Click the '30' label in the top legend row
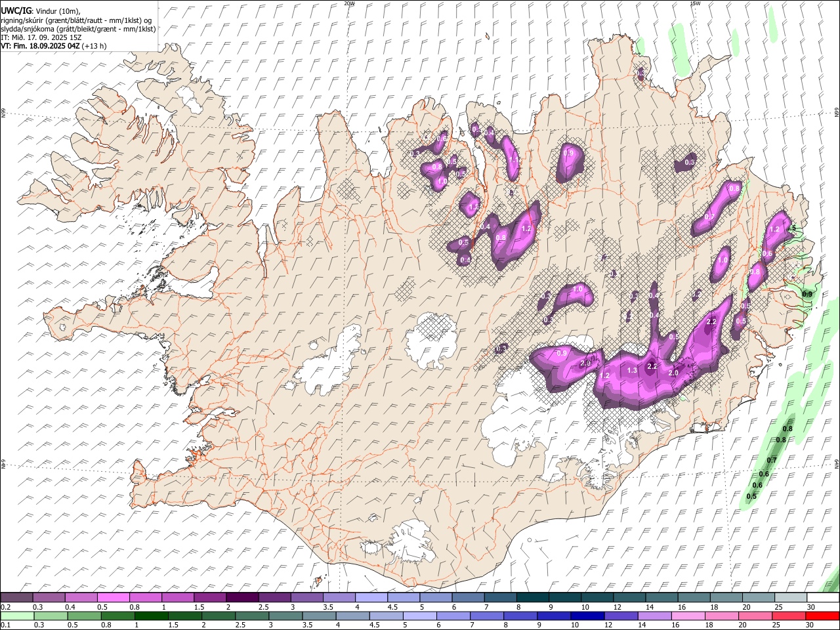The height and width of the screenshot is (630, 840). click(810, 607)
